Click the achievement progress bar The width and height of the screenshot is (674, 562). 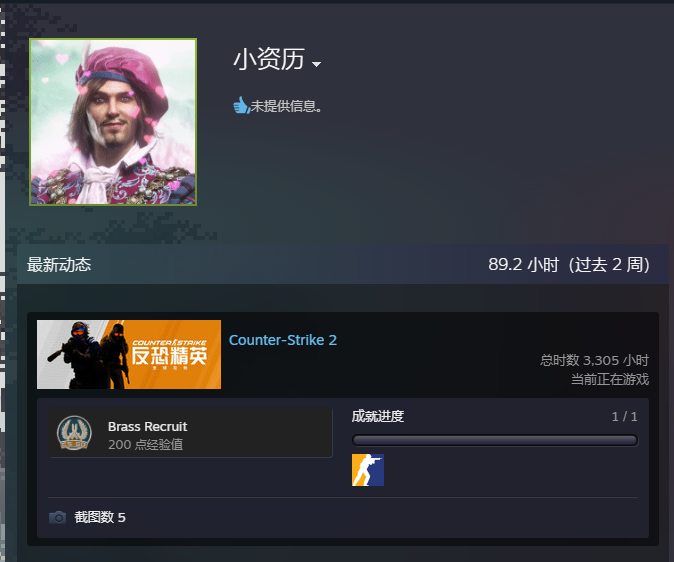tap(495, 440)
